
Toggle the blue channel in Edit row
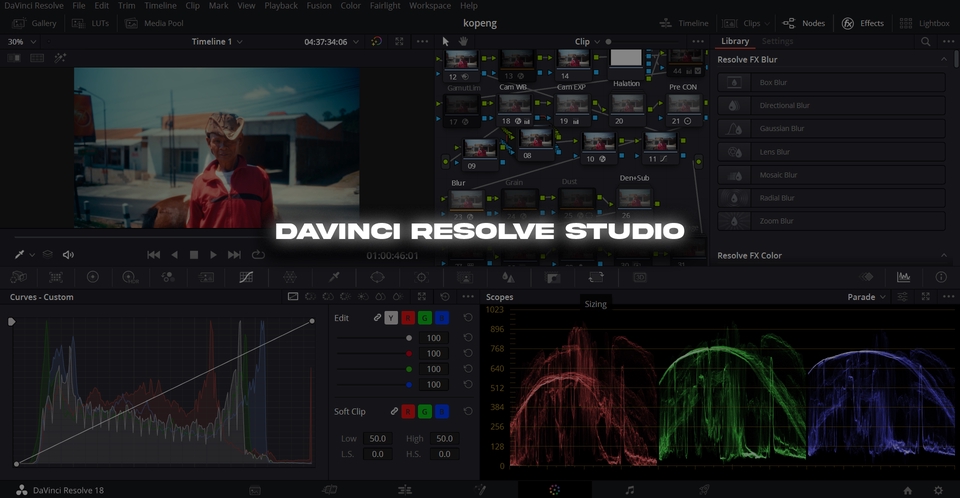click(441, 318)
